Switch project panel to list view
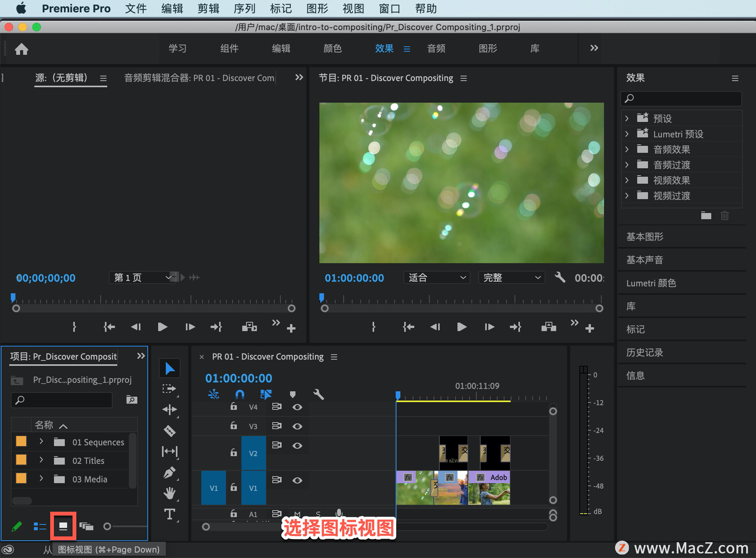Screen dimensions: 756x558 40,526
